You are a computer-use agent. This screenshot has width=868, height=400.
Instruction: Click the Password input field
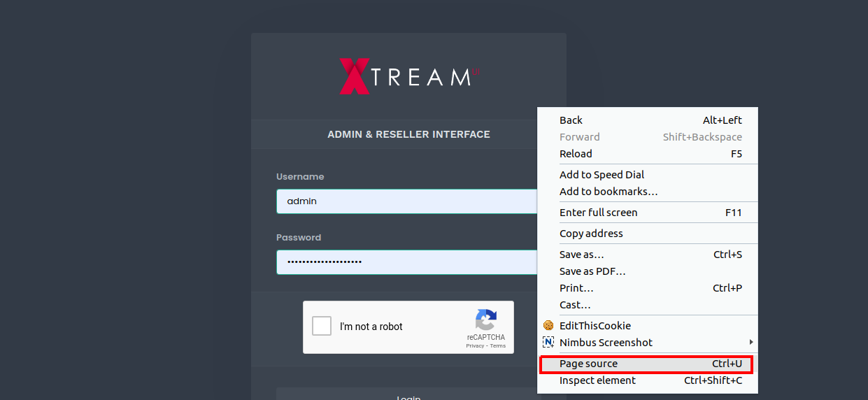tap(406, 262)
